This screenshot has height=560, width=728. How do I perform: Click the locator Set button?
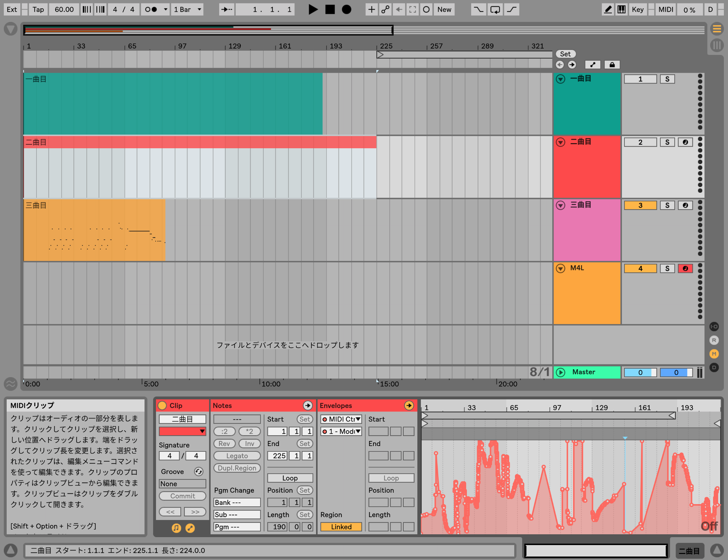point(565,54)
